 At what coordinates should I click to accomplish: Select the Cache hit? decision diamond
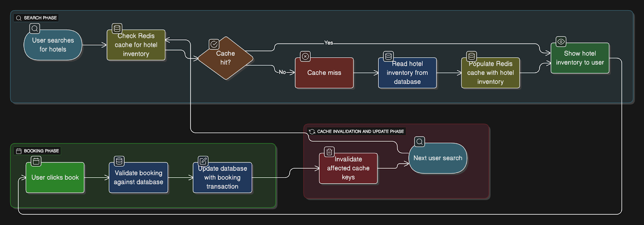[x=226, y=58]
